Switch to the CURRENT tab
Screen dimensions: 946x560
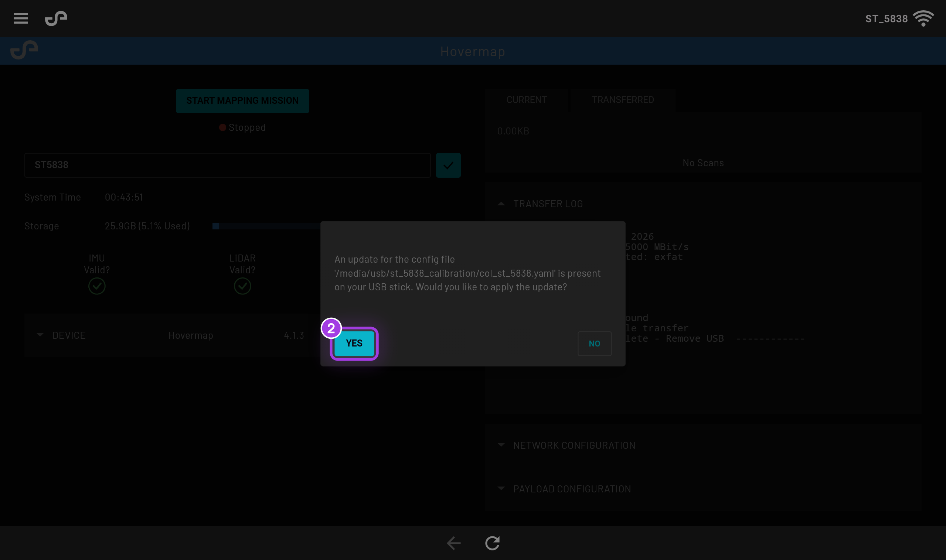526,100
